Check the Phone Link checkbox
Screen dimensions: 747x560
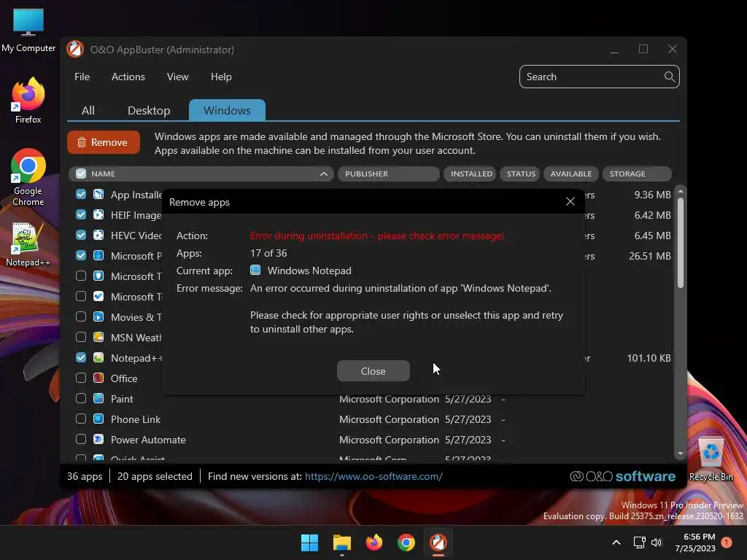tap(81, 419)
